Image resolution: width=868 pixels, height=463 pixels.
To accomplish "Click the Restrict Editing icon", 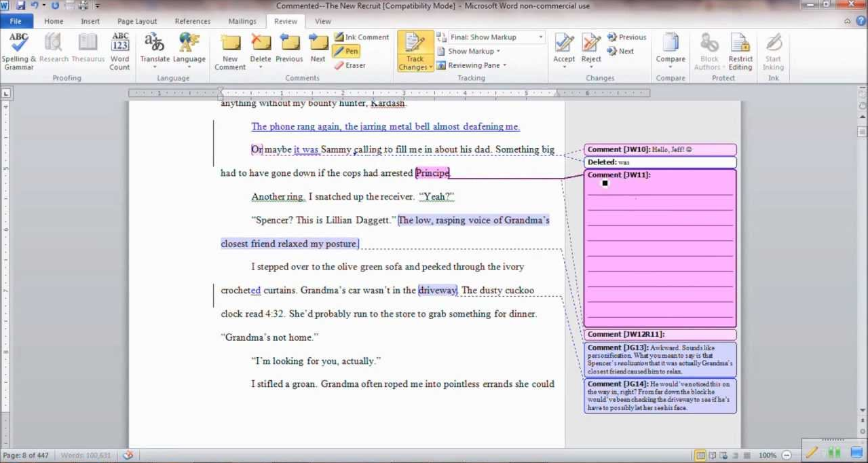I will pyautogui.click(x=740, y=51).
